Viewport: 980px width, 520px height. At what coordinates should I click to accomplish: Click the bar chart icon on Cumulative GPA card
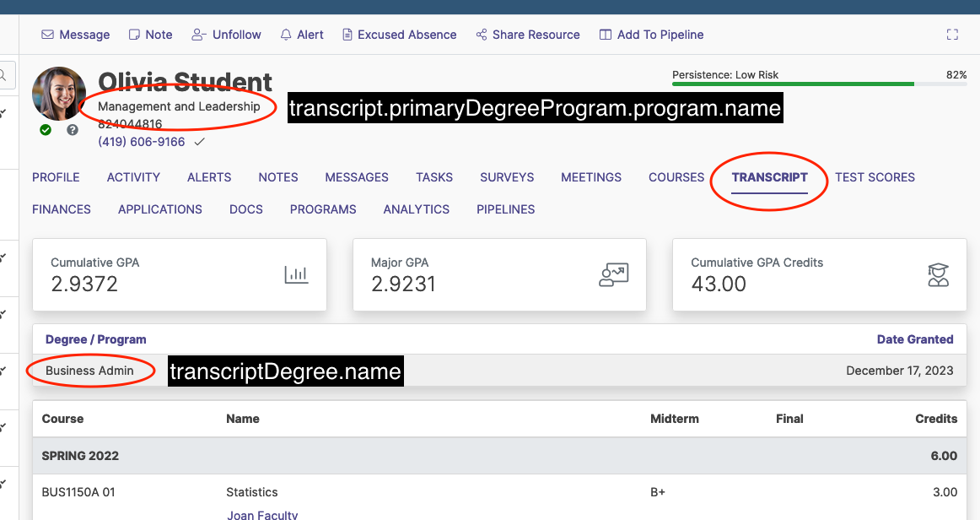coord(296,274)
